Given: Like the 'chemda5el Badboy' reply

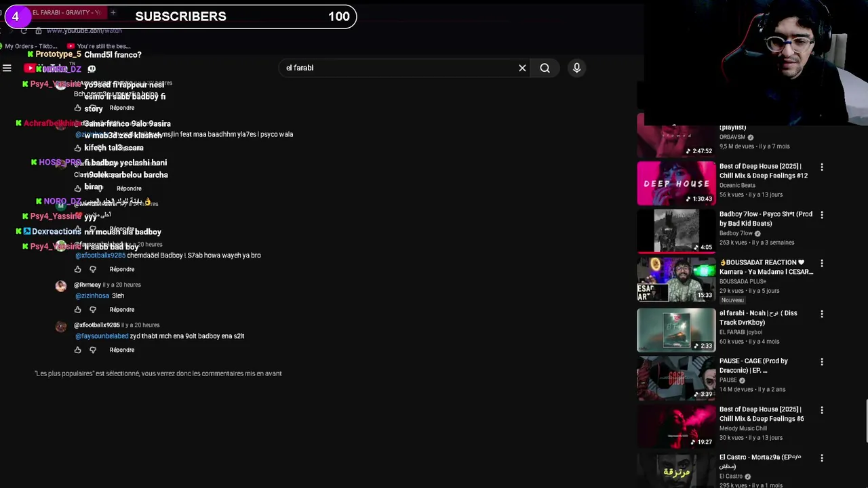Looking at the screenshot, I should [77, 269].
